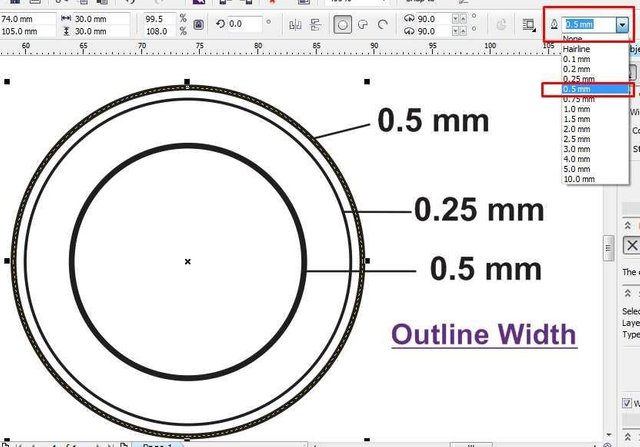This screenshot has height=447, width=640.
Task: Click the starting angle field 90.0
Action: click(x=433, y=19)
